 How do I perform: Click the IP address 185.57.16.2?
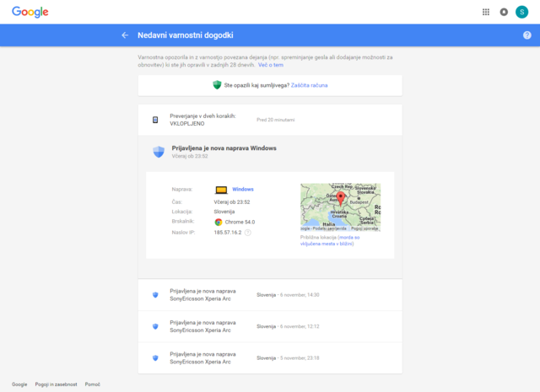click(x=228, y=233)
